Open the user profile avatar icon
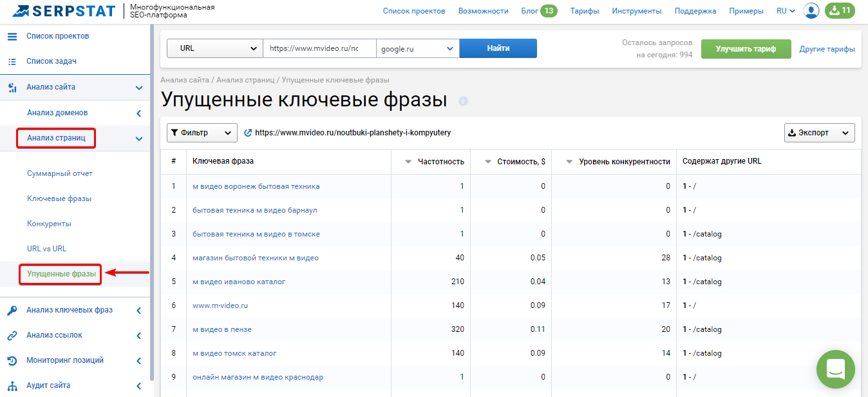This screenshot has width=868, height=397. (811, 11)
